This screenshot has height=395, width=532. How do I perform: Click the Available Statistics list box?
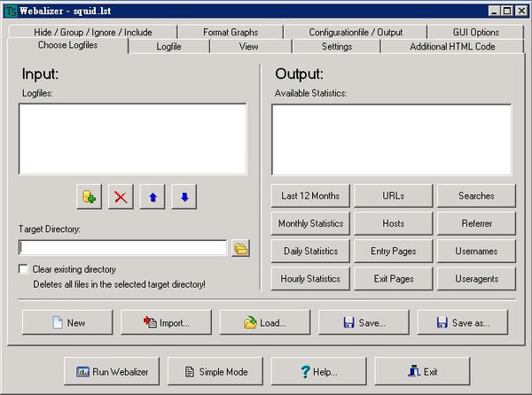(392, 140)
